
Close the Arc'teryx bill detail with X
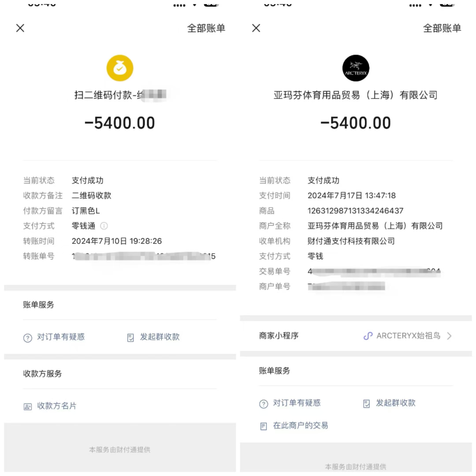tap(256, 28)
